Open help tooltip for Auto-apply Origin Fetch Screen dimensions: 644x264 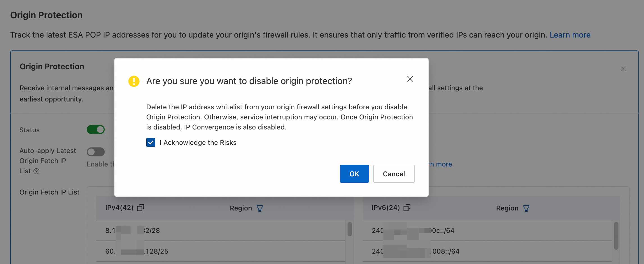tap(36, 171)
